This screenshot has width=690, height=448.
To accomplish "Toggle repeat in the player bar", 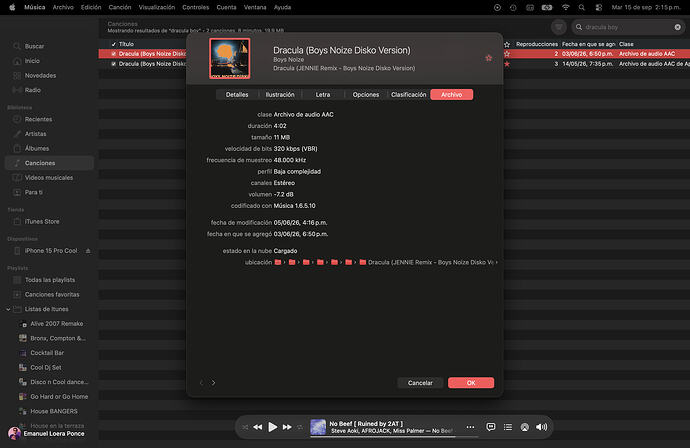I will tap(300, 427).
